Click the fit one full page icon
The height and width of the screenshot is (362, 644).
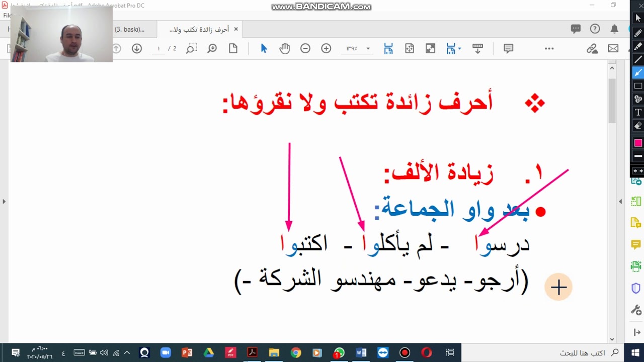[x=410, y=49]
